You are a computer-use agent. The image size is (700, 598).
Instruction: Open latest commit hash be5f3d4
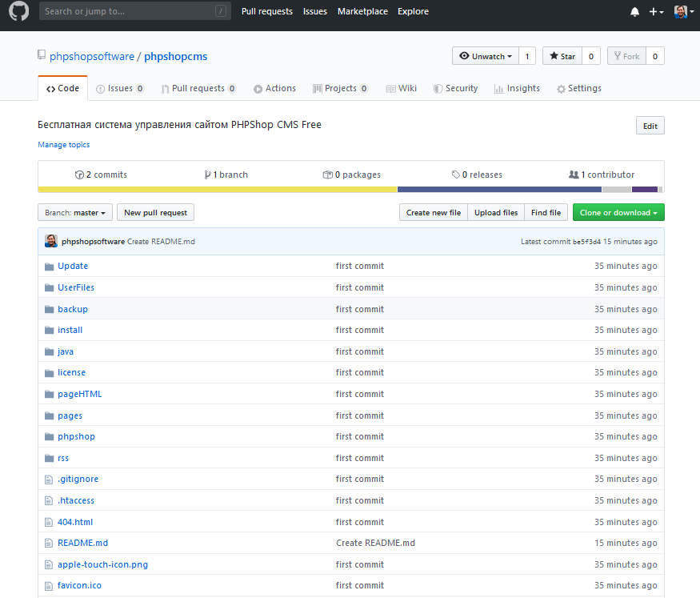tap(586, 242)
